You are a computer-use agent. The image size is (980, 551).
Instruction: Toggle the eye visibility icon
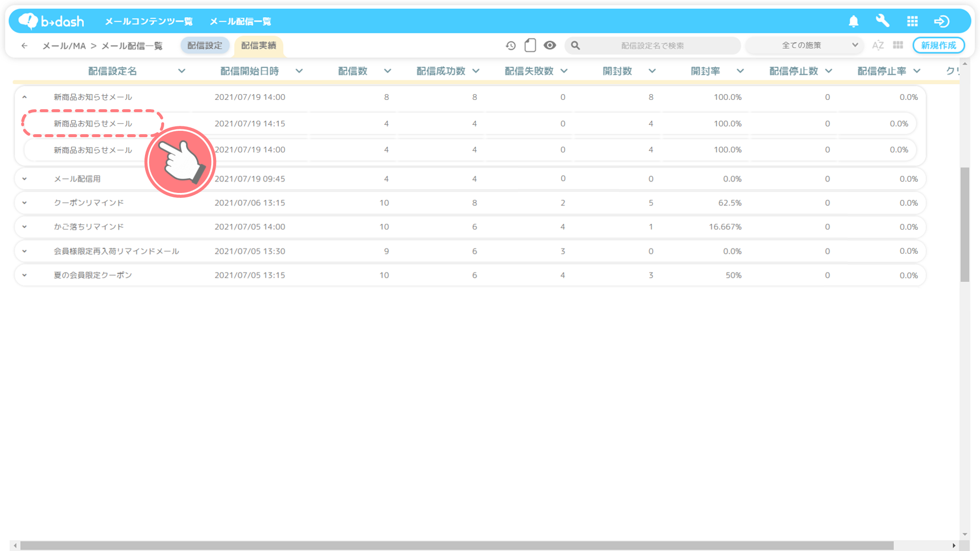tap(550, 45)
